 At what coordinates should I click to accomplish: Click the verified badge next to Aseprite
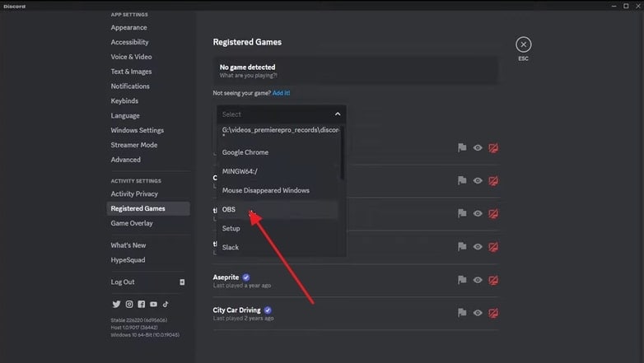pos(246,277)
